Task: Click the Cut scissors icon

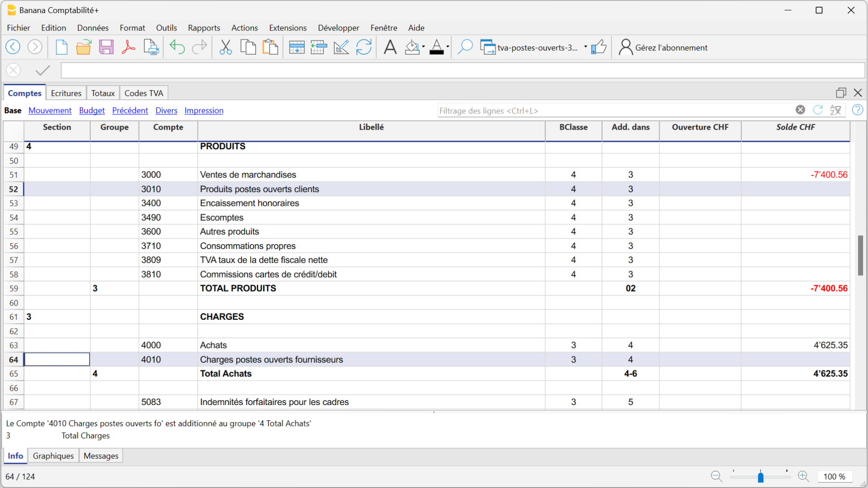Action: tap(226, 47)
